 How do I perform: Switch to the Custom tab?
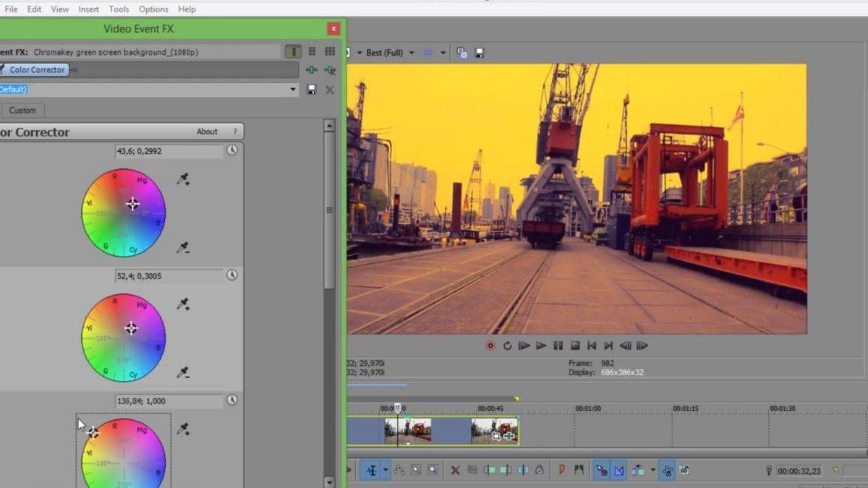coord(22,110)
